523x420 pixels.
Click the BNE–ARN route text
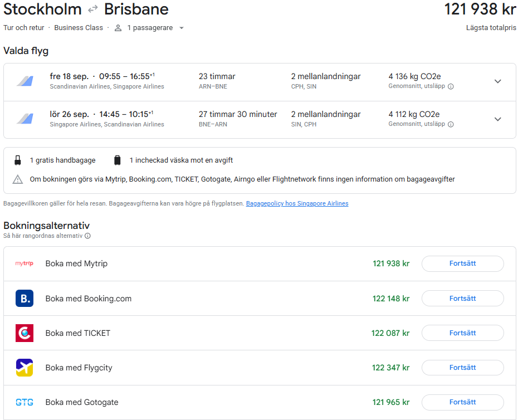213,124
